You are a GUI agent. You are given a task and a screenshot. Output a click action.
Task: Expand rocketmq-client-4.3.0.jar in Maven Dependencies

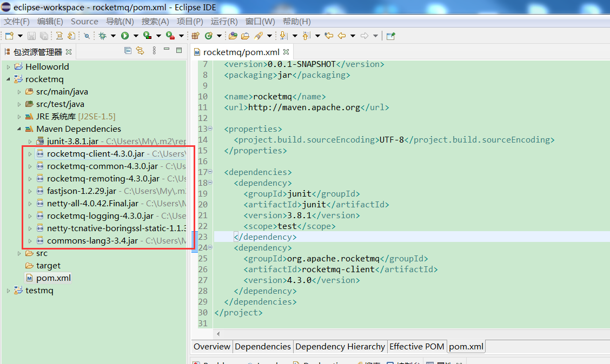(30, 154)
